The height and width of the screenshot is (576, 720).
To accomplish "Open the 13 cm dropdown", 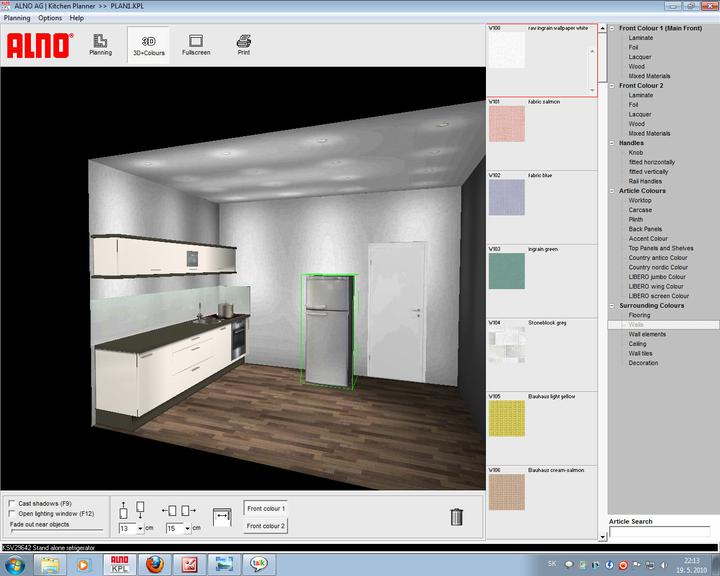I will click(x=140, y=528).
